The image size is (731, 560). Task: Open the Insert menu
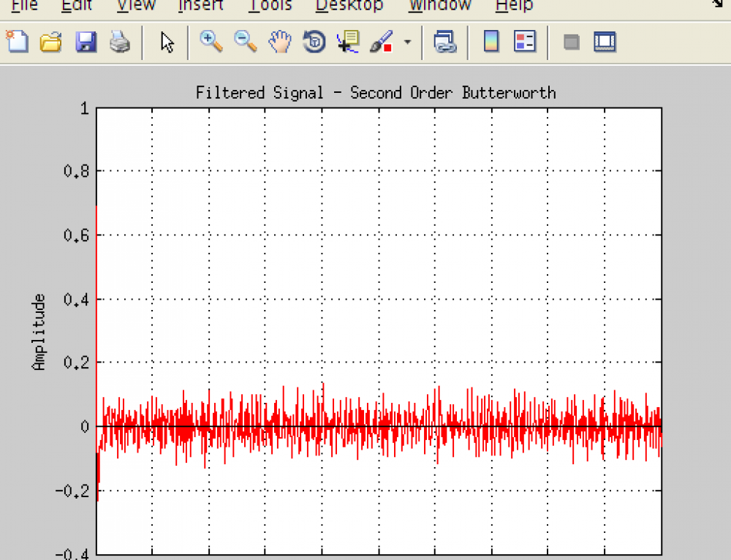pyautogui.click(x=200, y=6)
